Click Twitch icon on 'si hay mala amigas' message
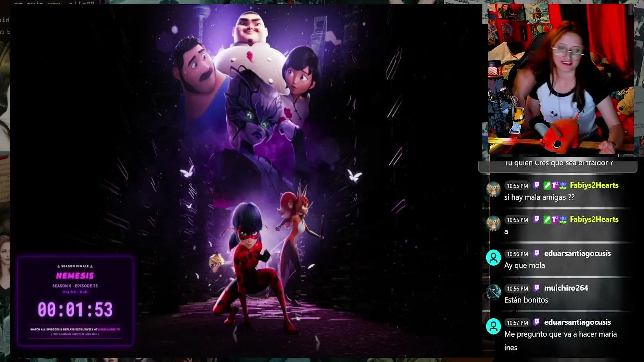This screenshot has width=644, height=362. [537, 185]
